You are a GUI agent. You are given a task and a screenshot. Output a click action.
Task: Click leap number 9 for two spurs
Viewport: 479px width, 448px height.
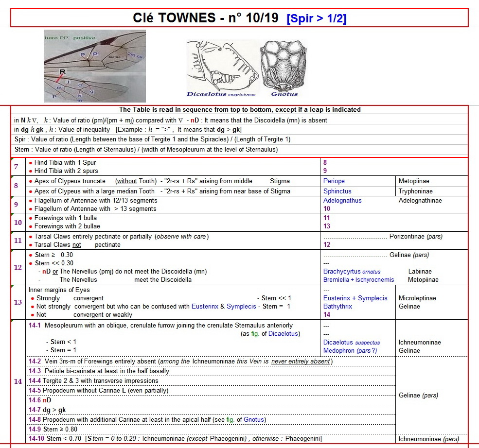coord(325,171)
